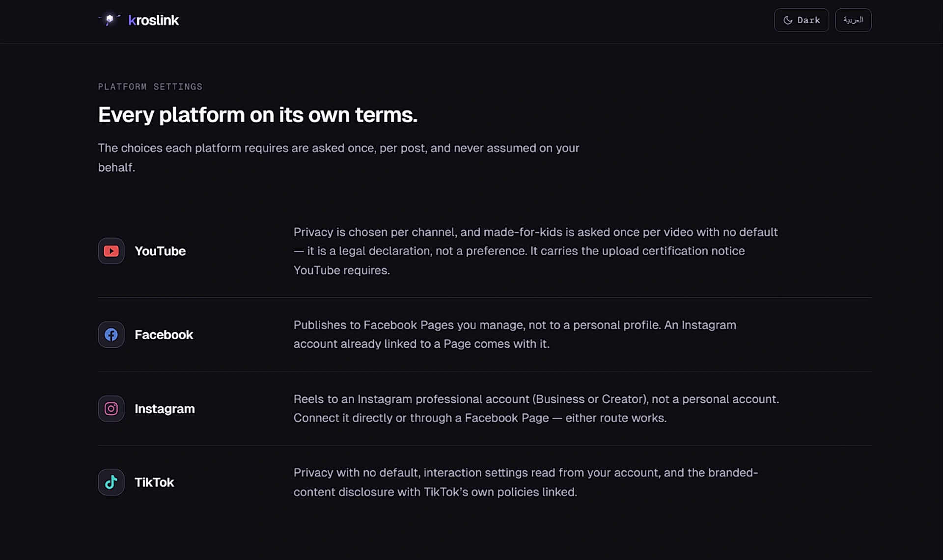Click the Facebook icon
This screenshot has height=560, width=943.
pos(111,335)
